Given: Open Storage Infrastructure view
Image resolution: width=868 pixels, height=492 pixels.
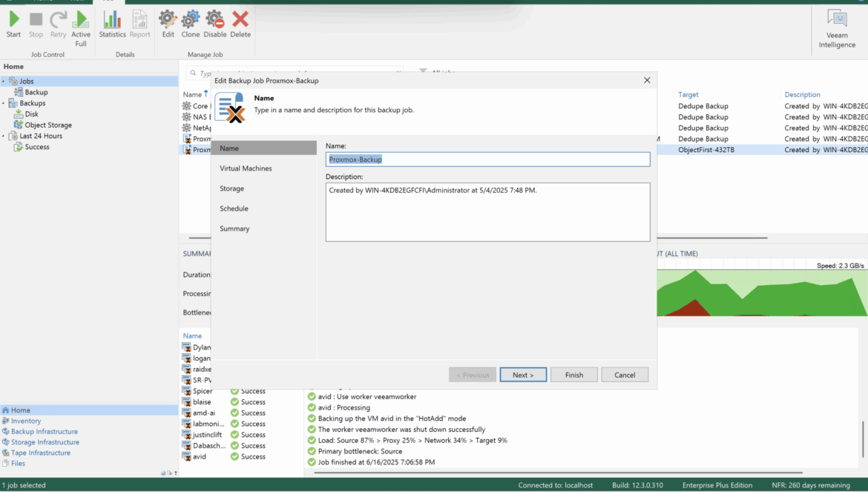Looking at the screenshot, I should [x=45, y=442].
